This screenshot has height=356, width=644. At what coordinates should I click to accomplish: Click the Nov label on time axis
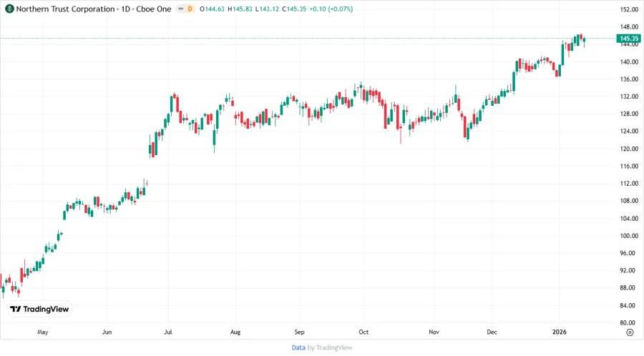[434, 332]
